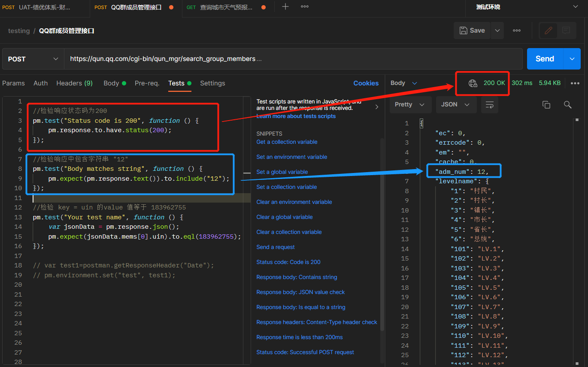Expand the 测试环境 environment selector

(x=576, y=7)
